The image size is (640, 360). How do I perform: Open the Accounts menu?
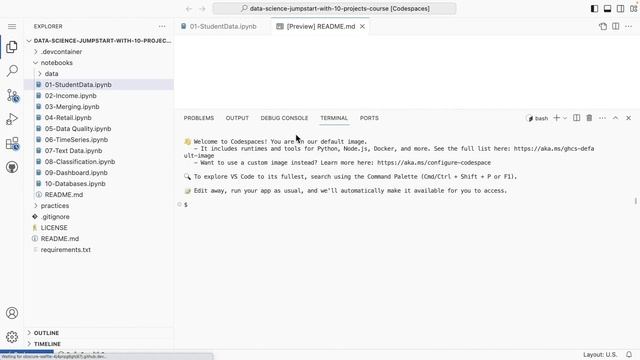coord(12,313)
